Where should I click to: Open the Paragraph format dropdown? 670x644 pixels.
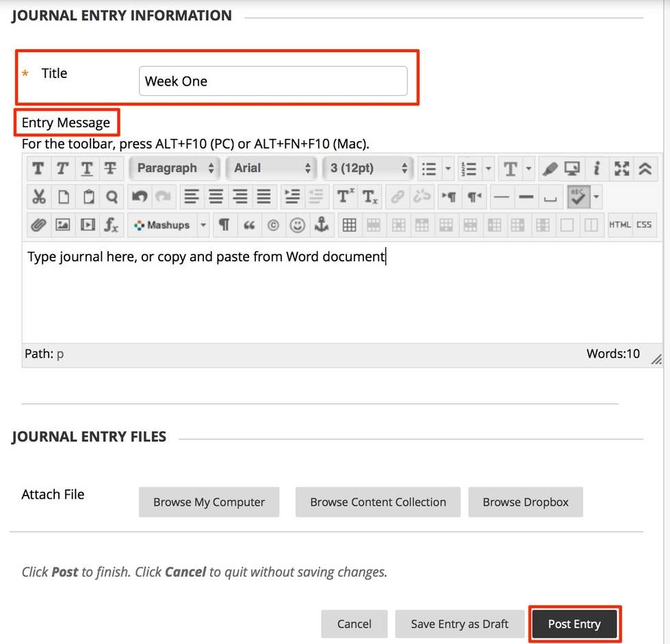click(x=175, y=168)
